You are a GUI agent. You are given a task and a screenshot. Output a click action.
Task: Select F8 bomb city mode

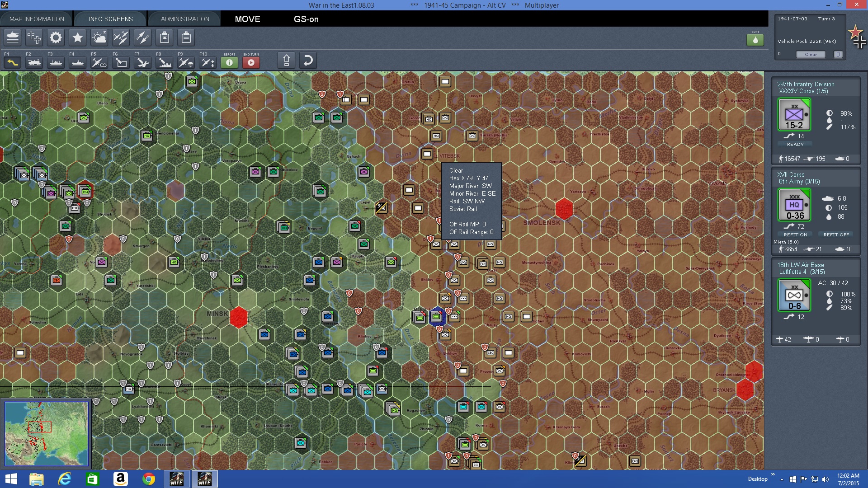pyautogui.click(x=165, y=62)
